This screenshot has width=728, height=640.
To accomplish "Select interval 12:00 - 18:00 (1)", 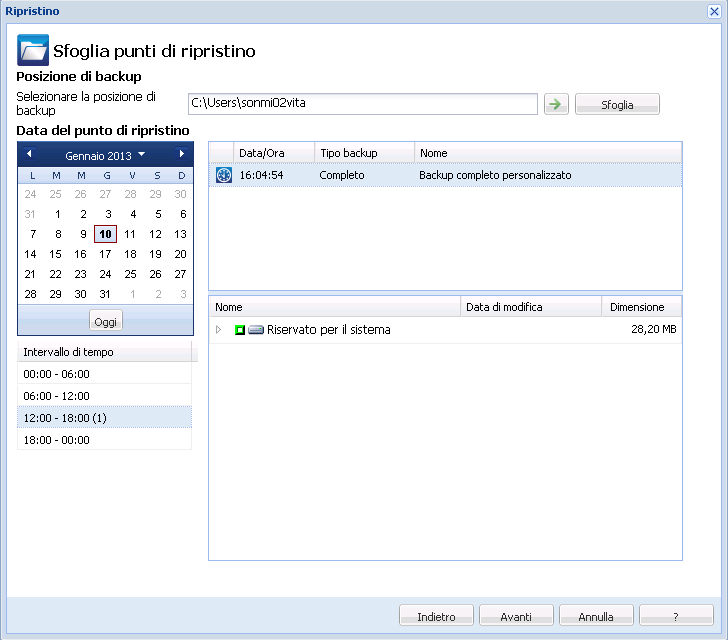I will tap(104, 418).
